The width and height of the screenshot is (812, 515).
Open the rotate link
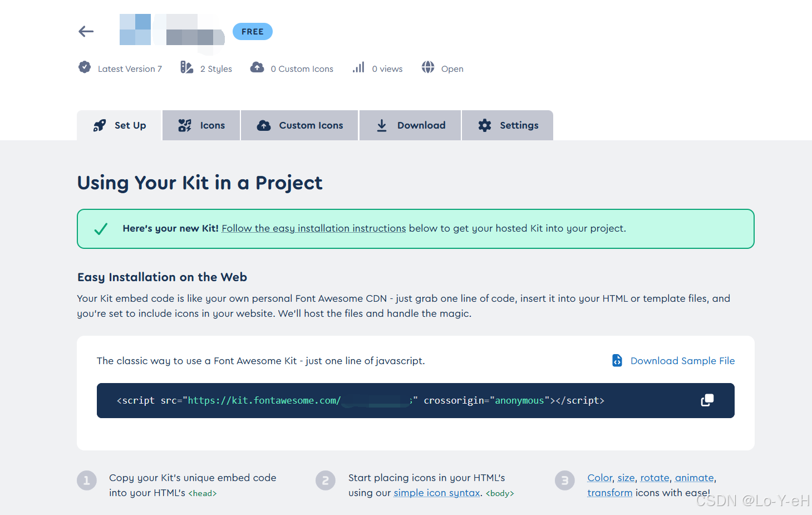pos(655,478)
